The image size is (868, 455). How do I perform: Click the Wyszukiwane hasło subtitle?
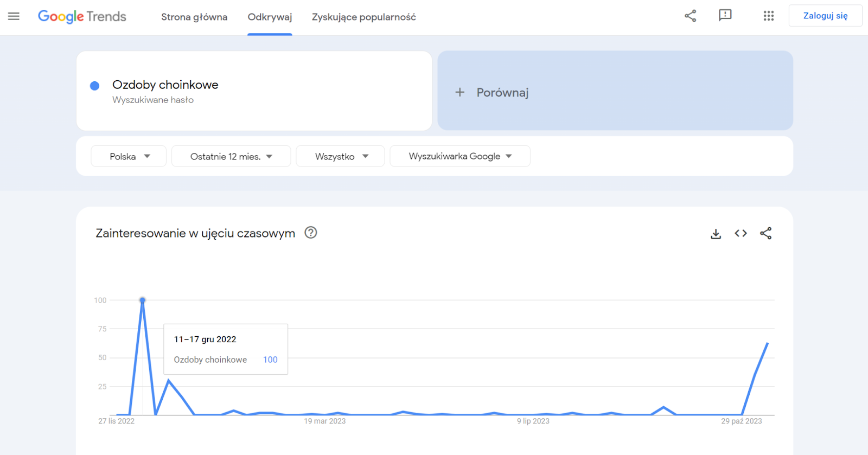point(153,100)
